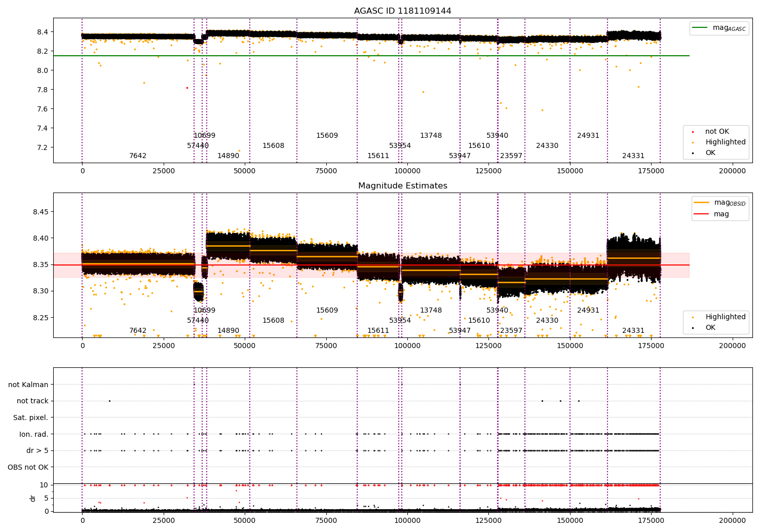Click obsid label 7642 in Magnitude Estimates plot
This screenshot has width=760, height=532.
coord(138,330)
